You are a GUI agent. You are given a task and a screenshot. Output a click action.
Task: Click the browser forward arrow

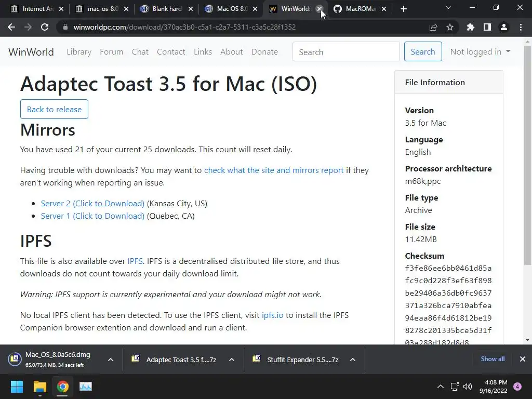click(28, 27)
